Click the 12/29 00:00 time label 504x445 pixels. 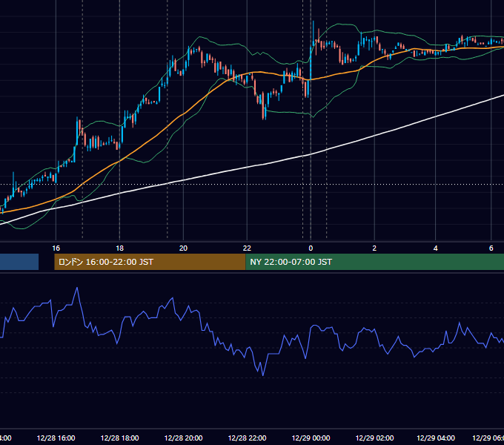(311, 438)
